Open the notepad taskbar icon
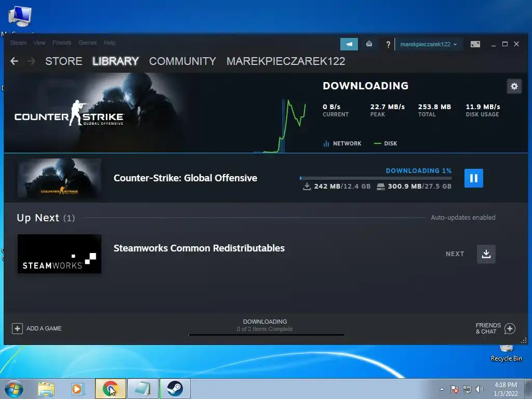The height and width of the screenshot is (399, 532). 143,389
